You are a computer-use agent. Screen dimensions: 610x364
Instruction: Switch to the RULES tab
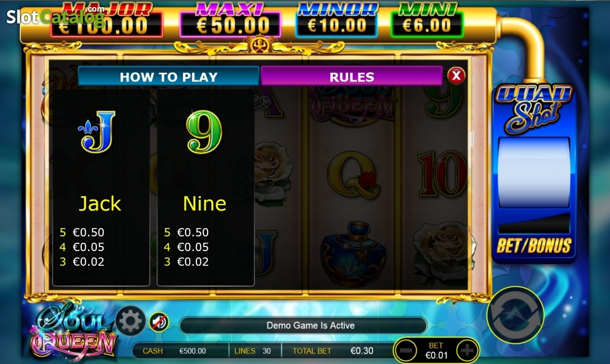[x=352, y=77]
